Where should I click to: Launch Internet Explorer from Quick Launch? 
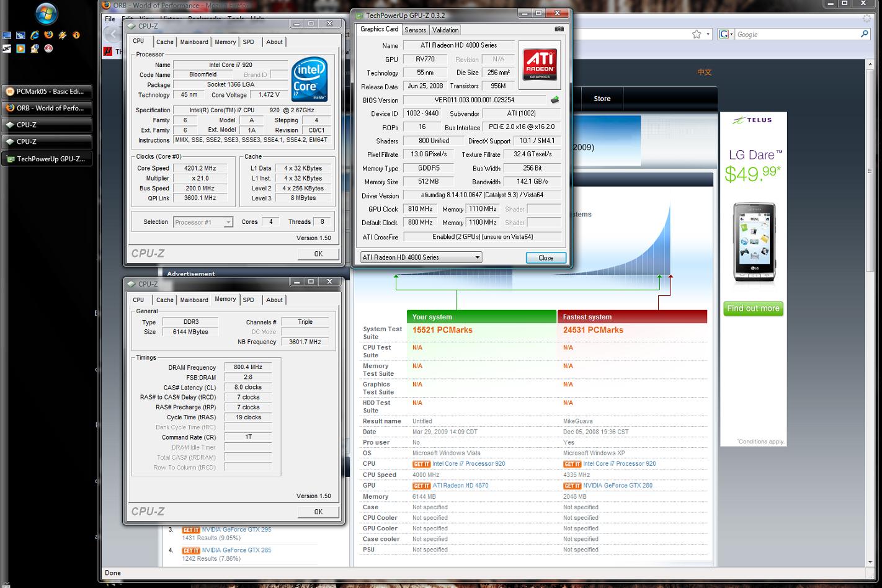pyautogui.click(x=35, y=35)
